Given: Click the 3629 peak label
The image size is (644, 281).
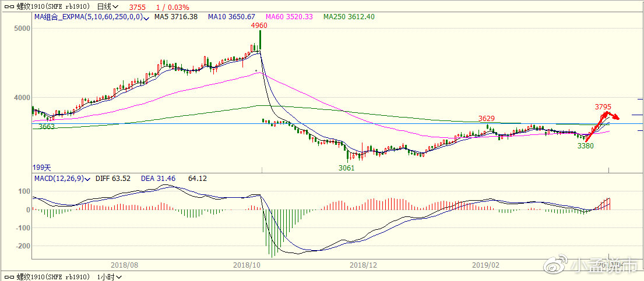Looking at the screenshot, I should [487, 119].
